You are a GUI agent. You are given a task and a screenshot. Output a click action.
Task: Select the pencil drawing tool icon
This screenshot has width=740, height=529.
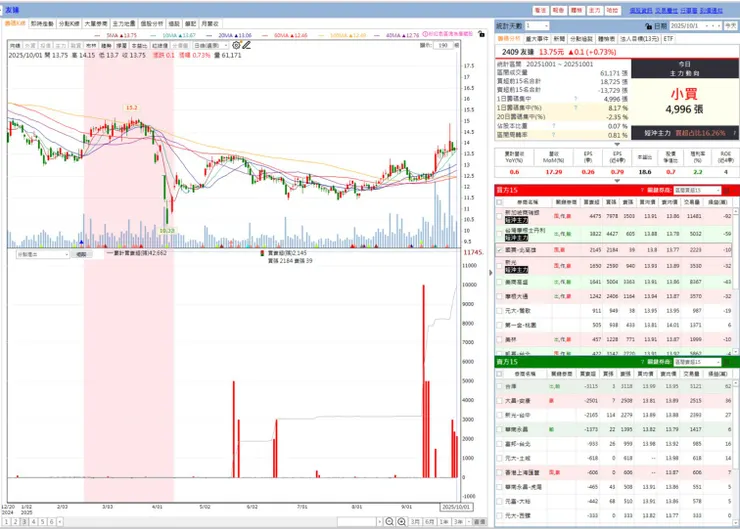point(246,45)
